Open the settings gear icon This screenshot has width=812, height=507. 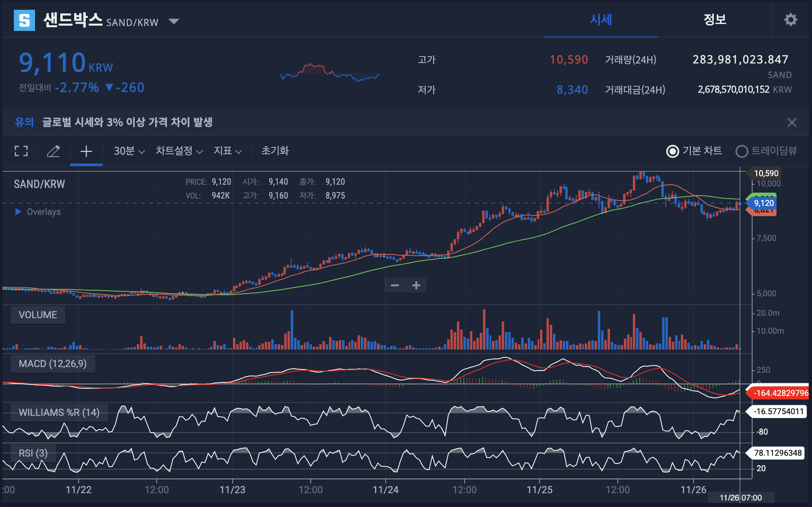point(790,20)
